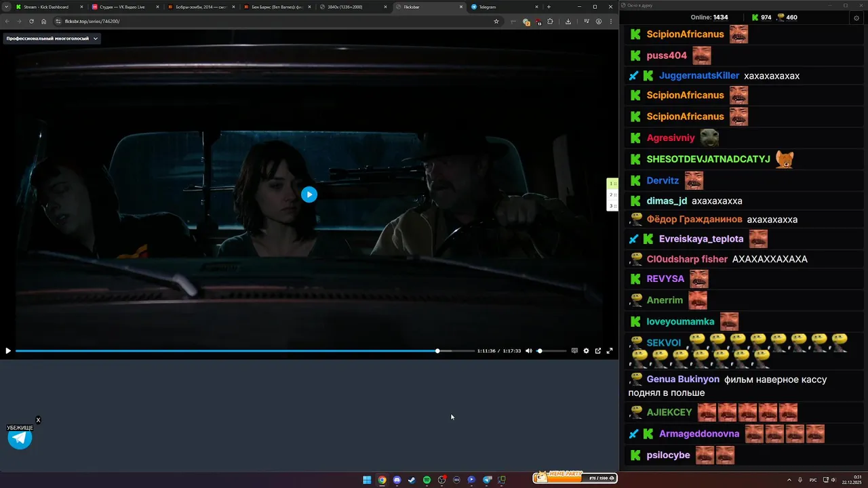Enter fullscreen in video player
Image resolution: width=868 pixels, height=488 pixels.
(x=609, y=351)
